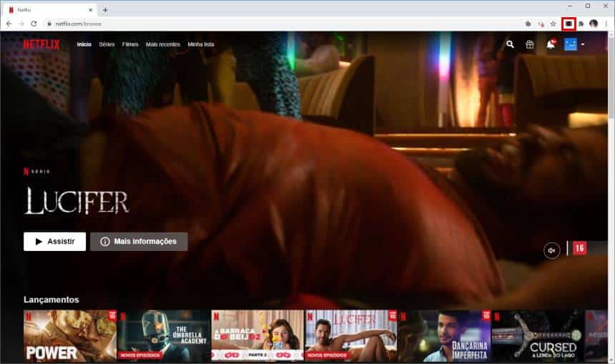Click the Lucifer title logo
615x364 pixels.
tap(77, 201)
